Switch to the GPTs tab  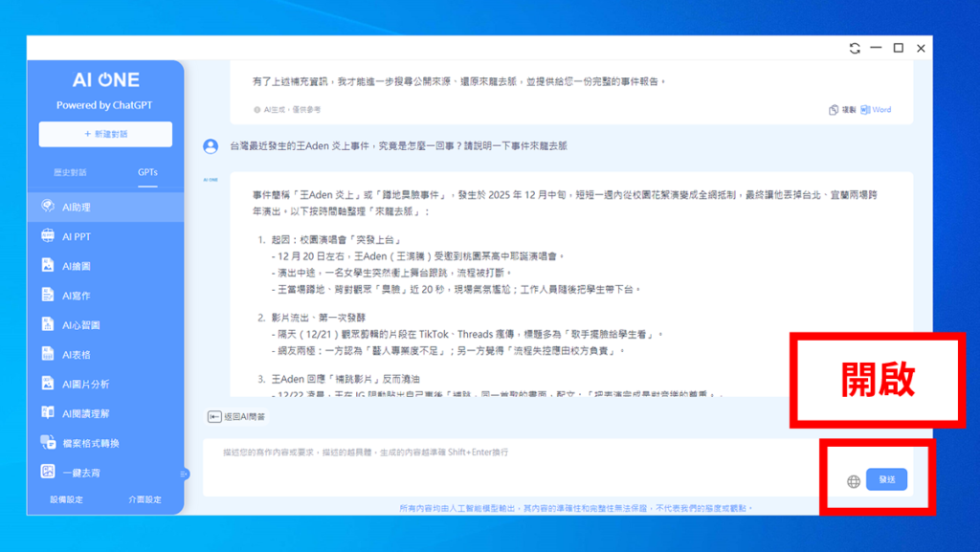coord(147,173)
